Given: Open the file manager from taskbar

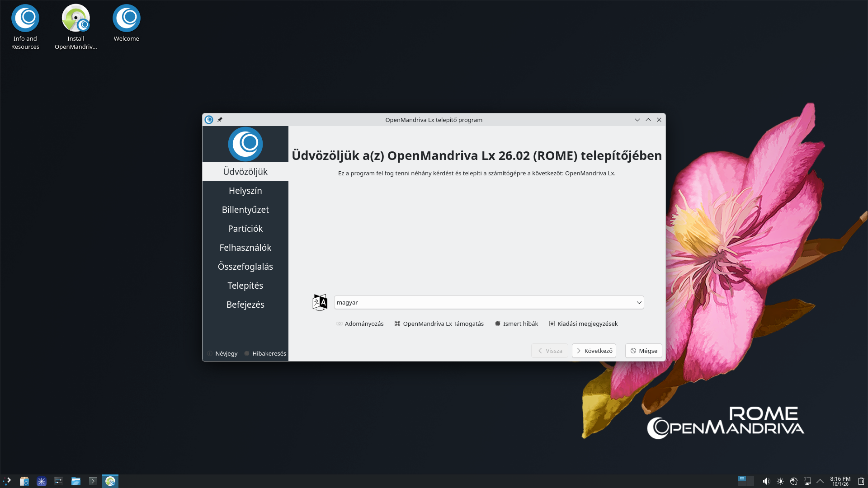Looking at the screenshot, I should (x=76, y=481).
